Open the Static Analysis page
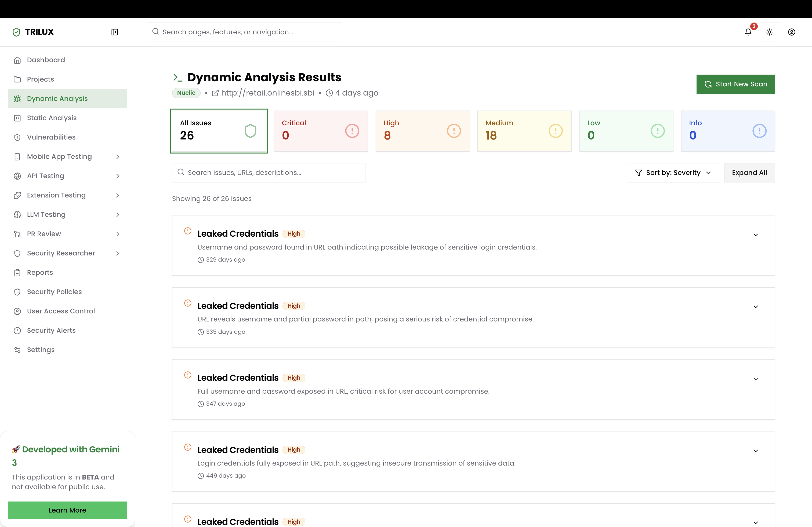This screenshot has height=527, width=812. (x=52, y=118)
